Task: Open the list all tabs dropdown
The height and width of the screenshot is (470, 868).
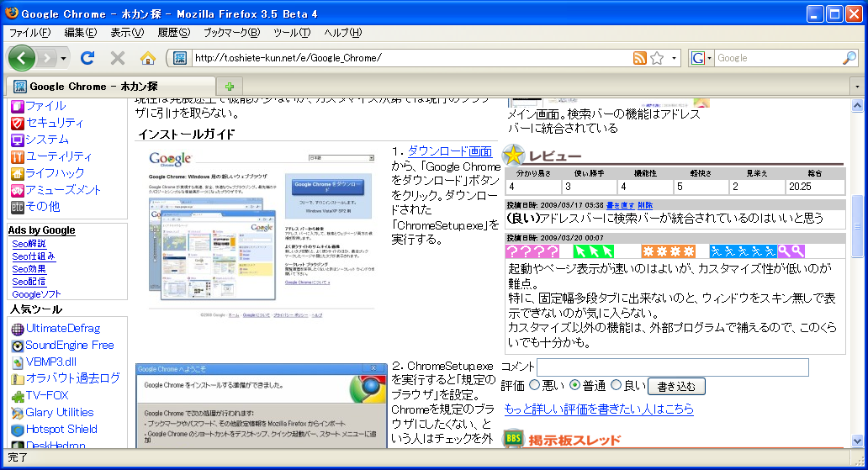Action: point(857,87)
